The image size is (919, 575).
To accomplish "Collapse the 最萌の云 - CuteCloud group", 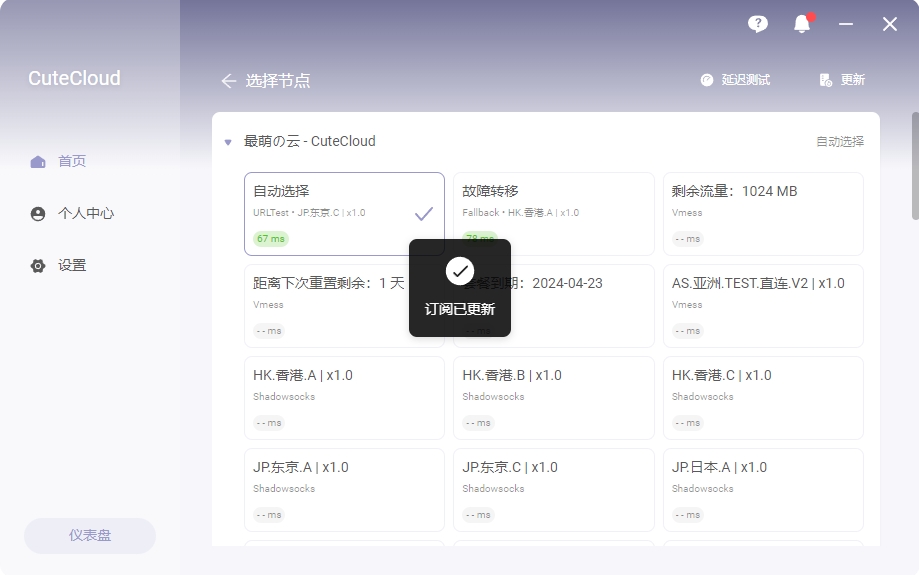I will coord(228,142).
